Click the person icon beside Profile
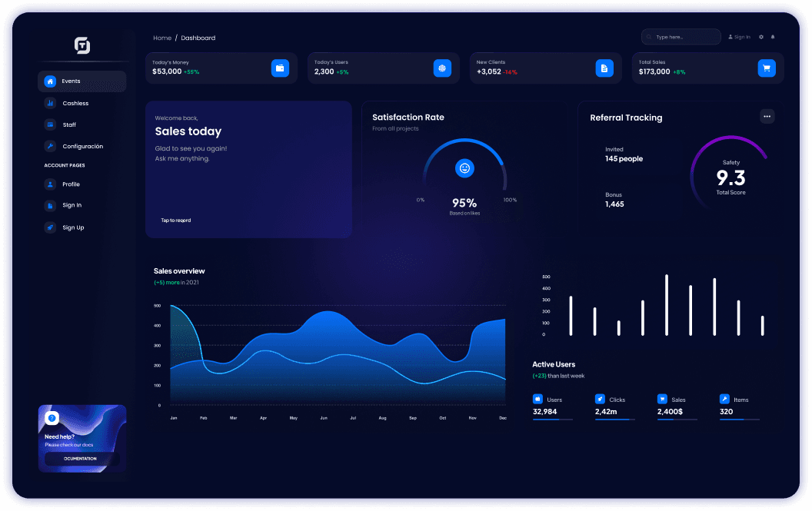 (50, 184)
